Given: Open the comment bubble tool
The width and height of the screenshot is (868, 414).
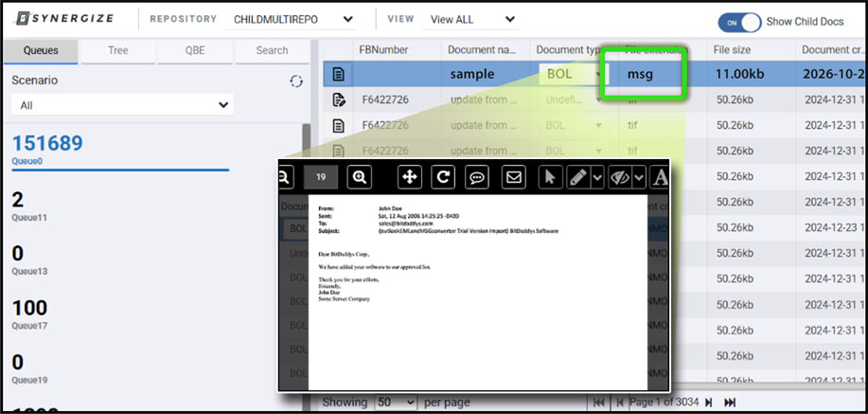Looking at the screenshot, I should pos(478,177).
